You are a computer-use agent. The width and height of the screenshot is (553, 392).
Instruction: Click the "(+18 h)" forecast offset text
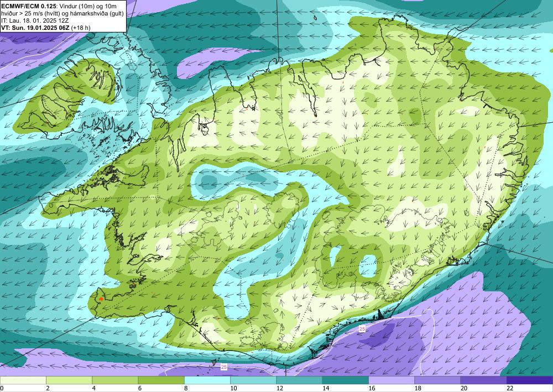pos(81,28)
